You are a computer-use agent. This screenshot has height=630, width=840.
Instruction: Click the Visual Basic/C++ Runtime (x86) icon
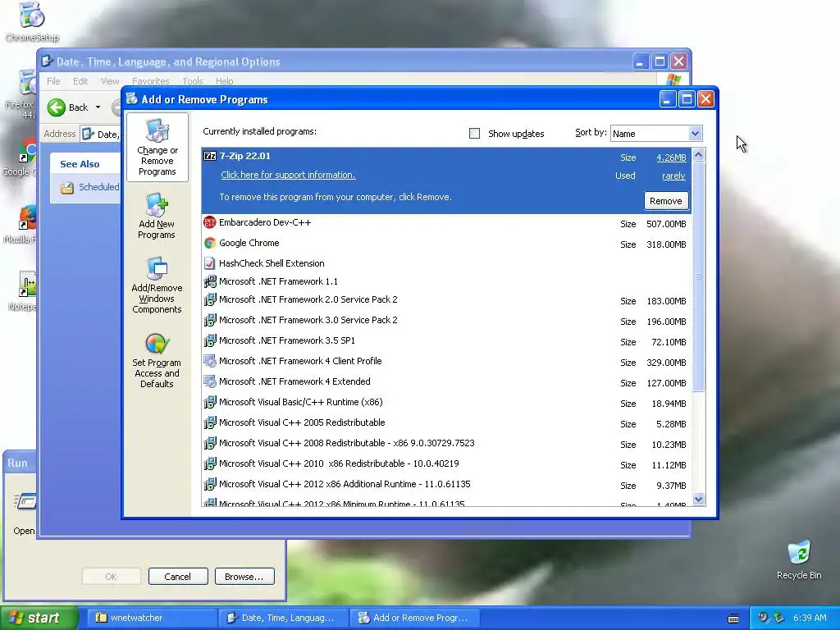point(210,402)
